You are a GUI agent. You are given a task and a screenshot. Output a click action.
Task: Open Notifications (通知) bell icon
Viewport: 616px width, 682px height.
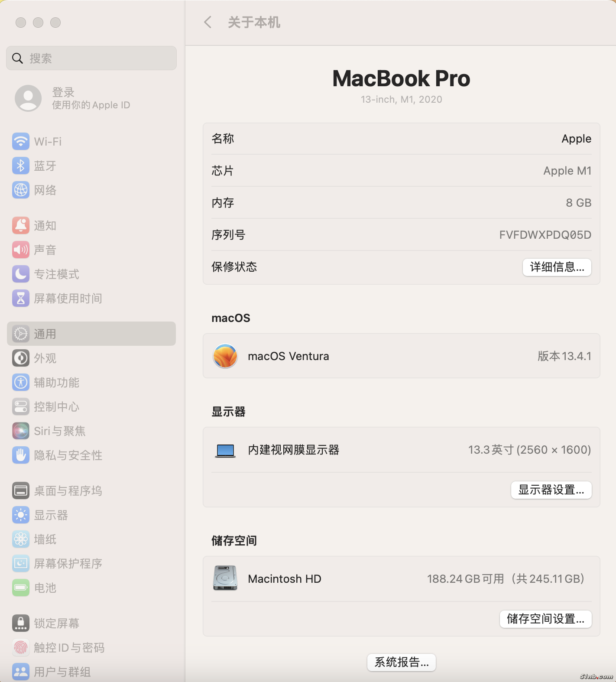(21, 225)
